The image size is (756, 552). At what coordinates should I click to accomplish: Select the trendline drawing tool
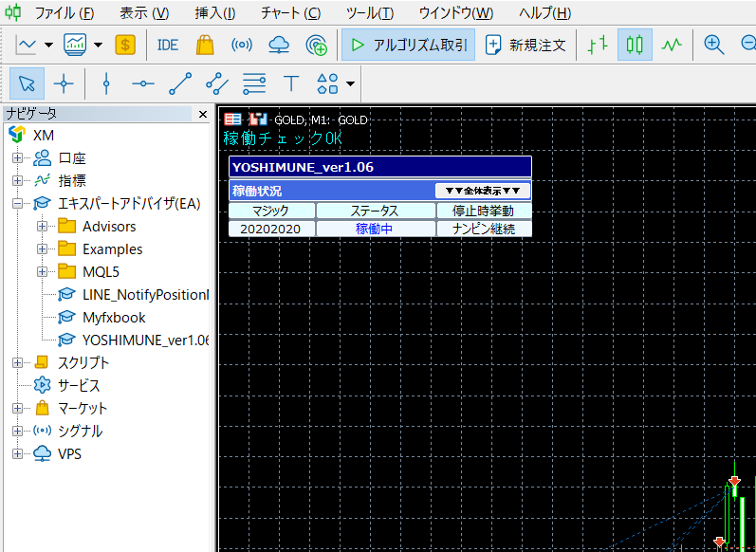(179, 83)
